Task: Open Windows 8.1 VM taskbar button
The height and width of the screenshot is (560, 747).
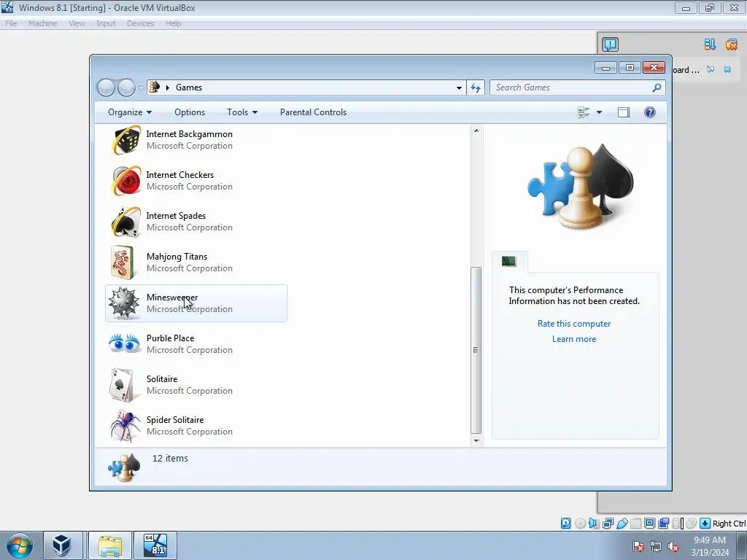Action: tap(155, 545)
